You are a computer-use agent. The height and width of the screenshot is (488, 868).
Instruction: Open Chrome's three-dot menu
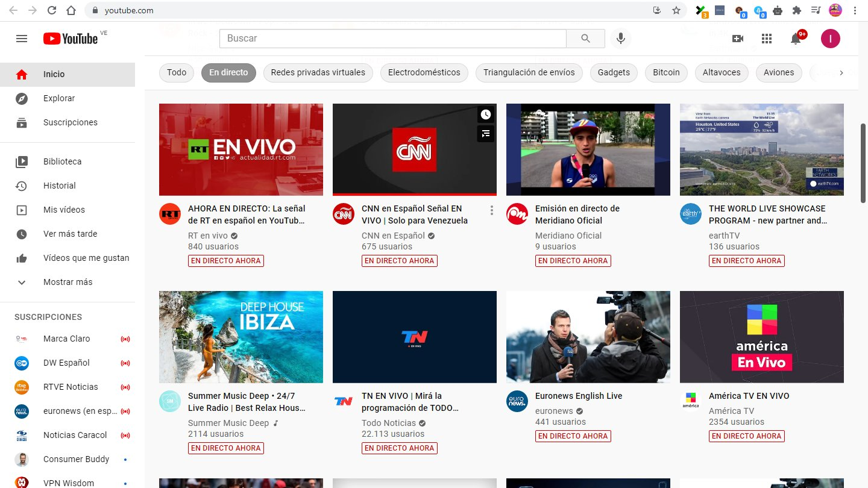[855, 10]
